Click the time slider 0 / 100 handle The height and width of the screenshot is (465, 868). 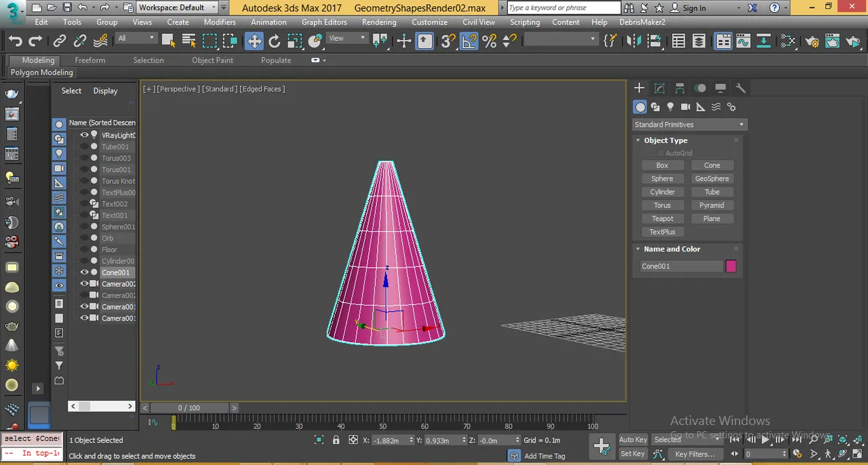pyautogui.click(x=189, y=408)
